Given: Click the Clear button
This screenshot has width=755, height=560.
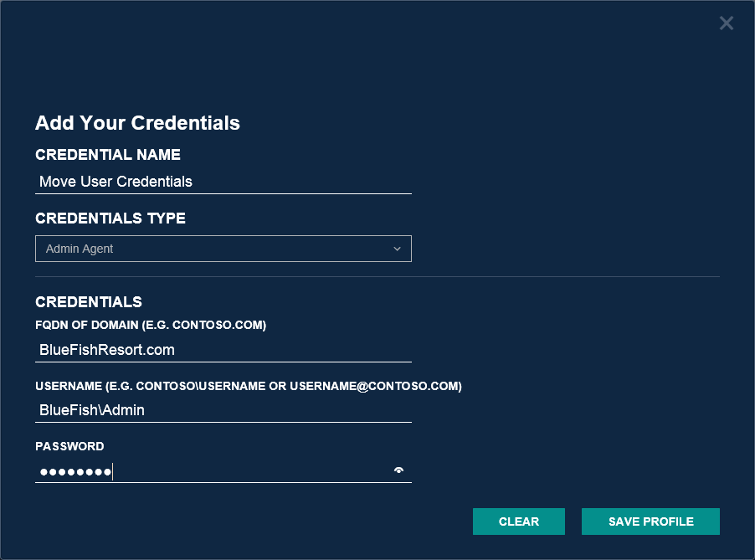Looking at the screenshot, I should pos(518,521).
